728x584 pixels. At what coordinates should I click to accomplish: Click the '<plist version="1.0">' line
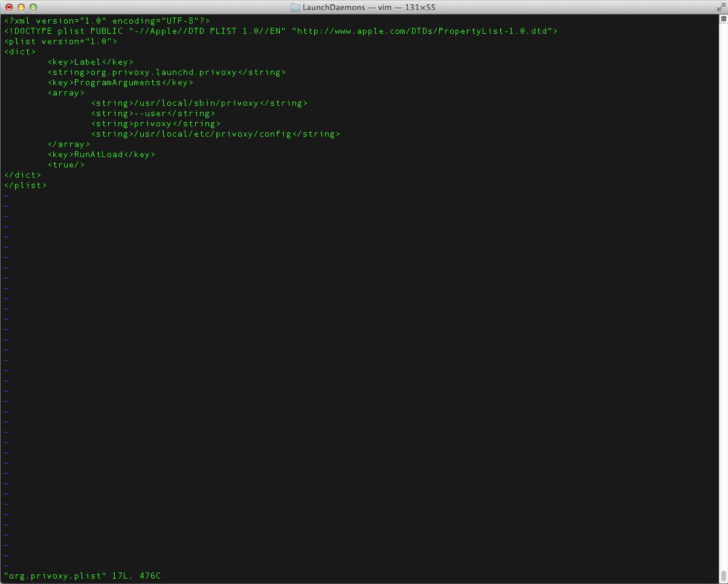click(x=60, y=41)
